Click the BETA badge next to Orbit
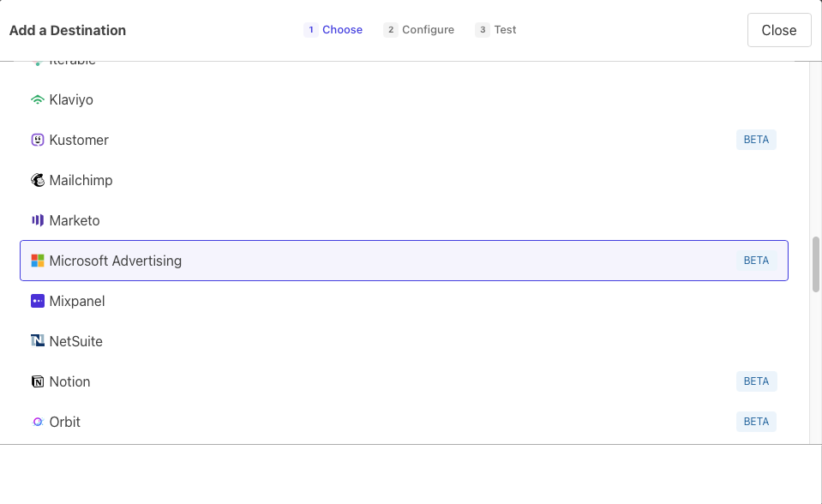822x504 pixels. (756, 422)
